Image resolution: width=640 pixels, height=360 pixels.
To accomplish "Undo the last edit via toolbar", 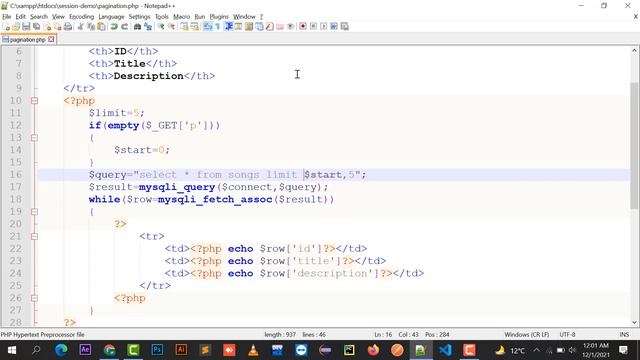I will tap(114, 27).
